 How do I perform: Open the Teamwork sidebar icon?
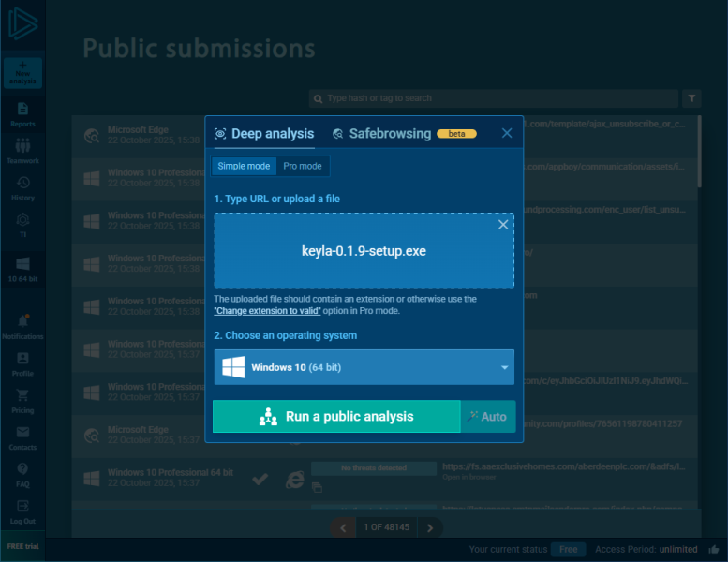pyautogui.click(x=22, y=150)
